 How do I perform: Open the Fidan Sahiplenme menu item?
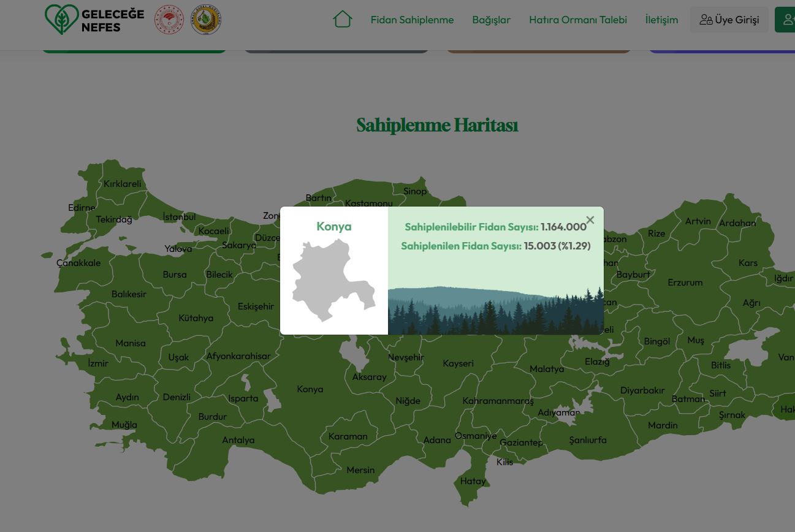[x=412, y=20]
